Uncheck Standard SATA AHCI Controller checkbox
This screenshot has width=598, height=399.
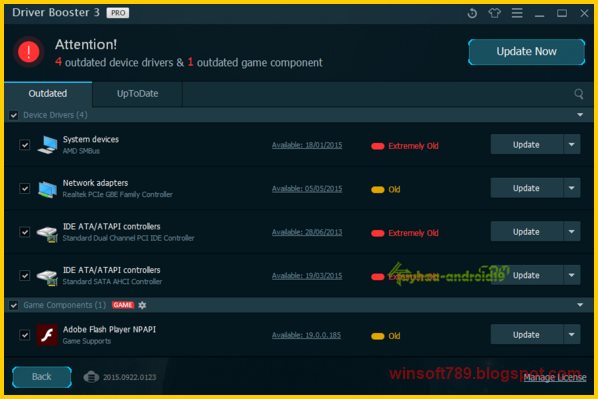pos(25,275)
